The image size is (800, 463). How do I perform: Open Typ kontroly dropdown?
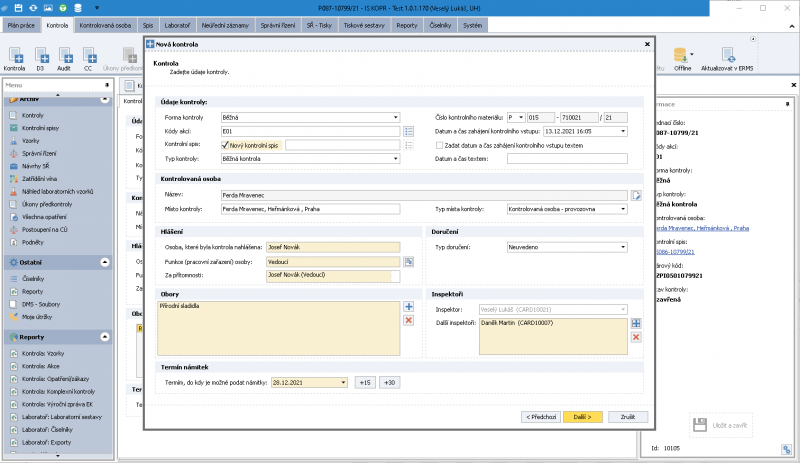coord(395,159)
